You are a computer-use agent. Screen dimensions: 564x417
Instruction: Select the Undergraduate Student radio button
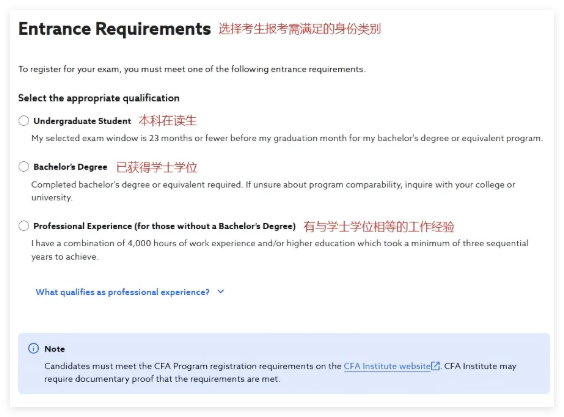click(x=24, y=121)
